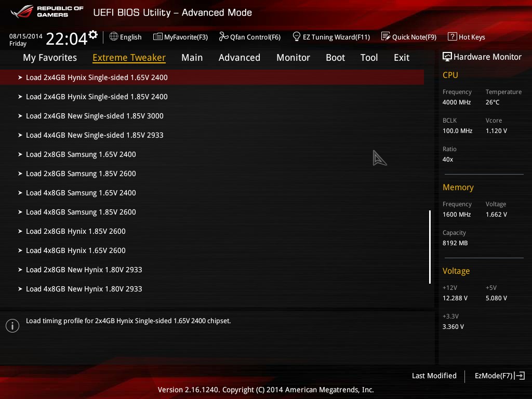This screenshot has height=399, width=532.
Task: Click the +3.3V reading 3.360 V
Action: point(453,326)
